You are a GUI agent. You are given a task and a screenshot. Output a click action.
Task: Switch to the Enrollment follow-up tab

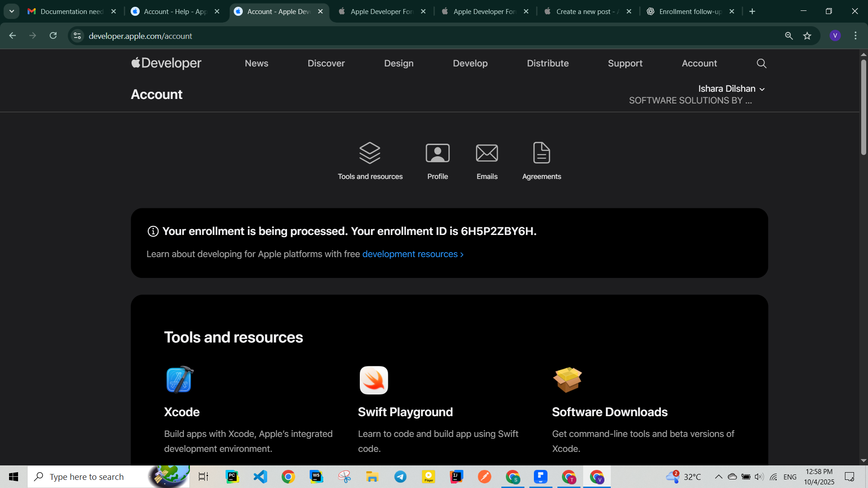point(689,11)
